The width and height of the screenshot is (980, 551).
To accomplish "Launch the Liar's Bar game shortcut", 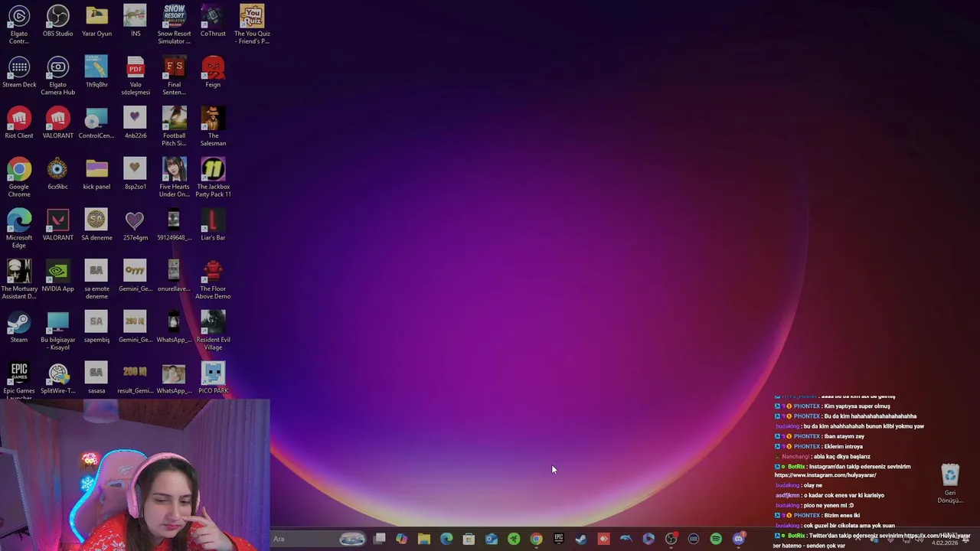I will point(213,226).
